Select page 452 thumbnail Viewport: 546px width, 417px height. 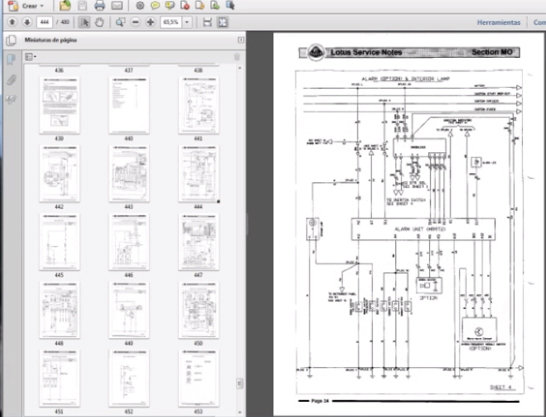129,378
